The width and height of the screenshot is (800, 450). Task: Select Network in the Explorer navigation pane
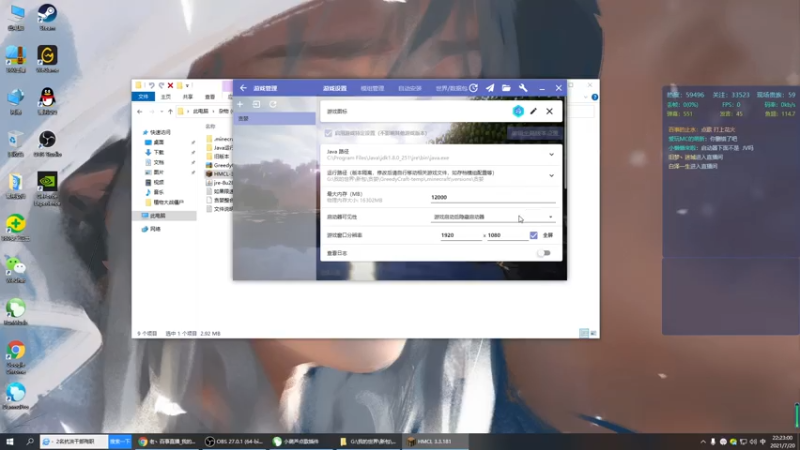pos(152,229)
